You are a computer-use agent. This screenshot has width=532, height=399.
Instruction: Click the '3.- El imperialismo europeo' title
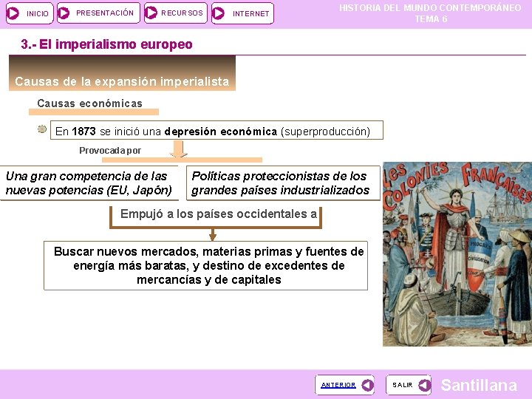(x=106, y=44)
